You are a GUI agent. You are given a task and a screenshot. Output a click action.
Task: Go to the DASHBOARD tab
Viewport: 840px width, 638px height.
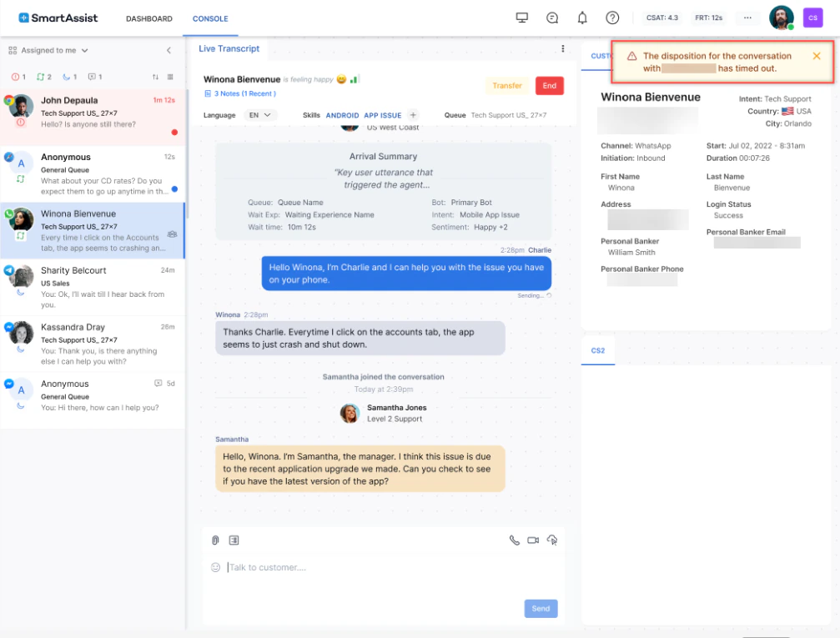(x=149, y=18)
